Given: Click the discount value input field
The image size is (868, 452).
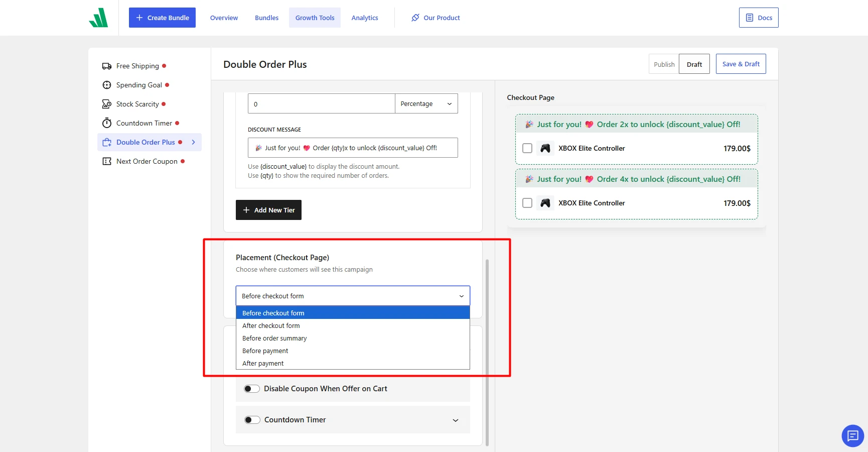Looking at the screenshot, I should [321, 103].
